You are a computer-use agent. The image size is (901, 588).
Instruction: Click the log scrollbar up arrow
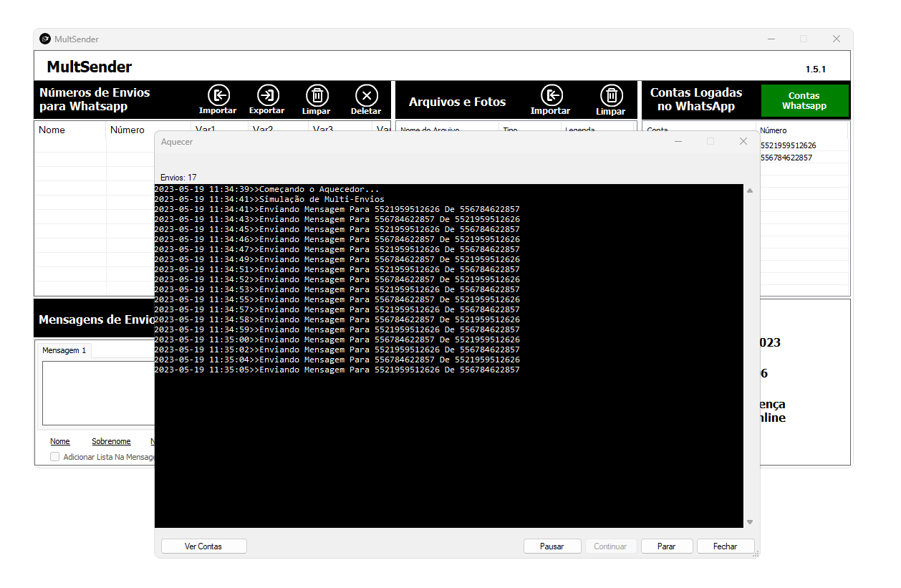tap(750, 191)
